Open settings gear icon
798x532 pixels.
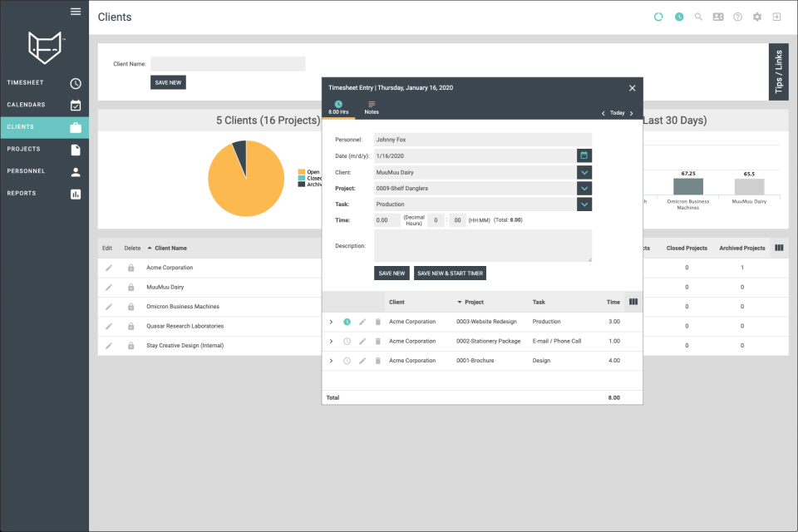coord(757,17)
